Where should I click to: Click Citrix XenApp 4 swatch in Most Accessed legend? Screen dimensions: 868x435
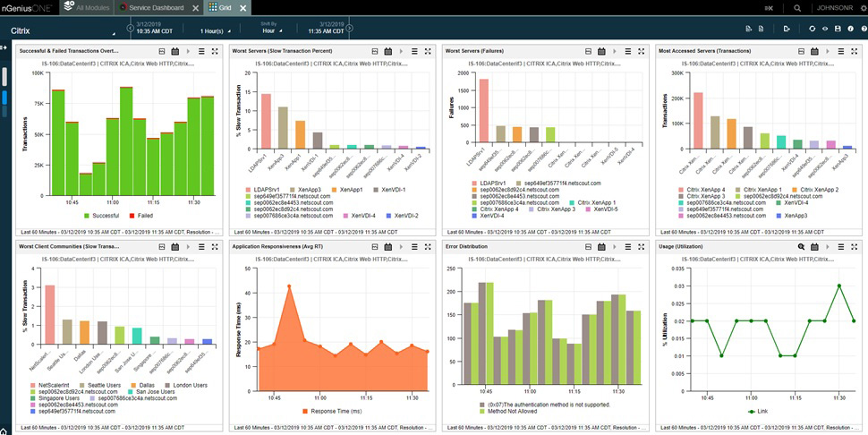pyautogui.click(x=680, y=190)
